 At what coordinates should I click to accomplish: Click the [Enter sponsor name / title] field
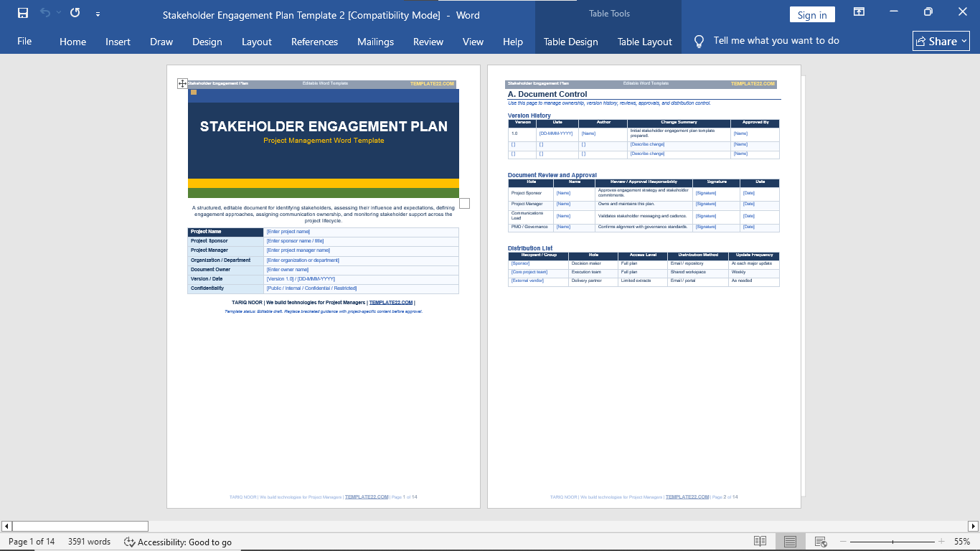361,241
